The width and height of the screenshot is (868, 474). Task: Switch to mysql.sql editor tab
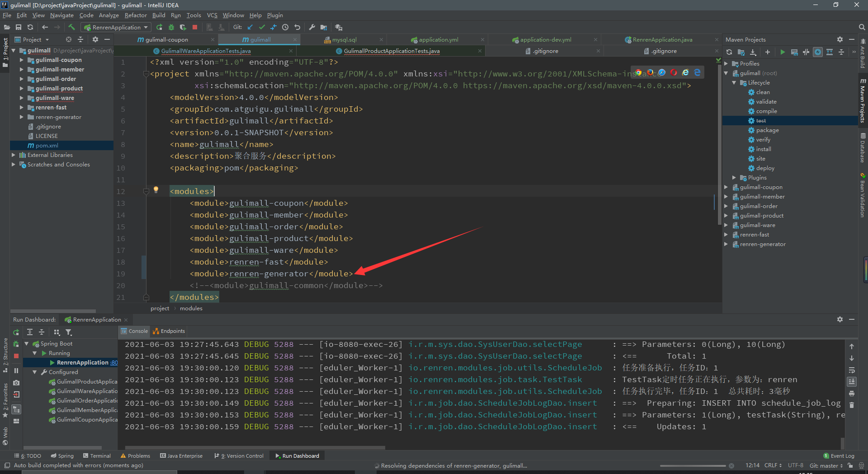(344, 39)
